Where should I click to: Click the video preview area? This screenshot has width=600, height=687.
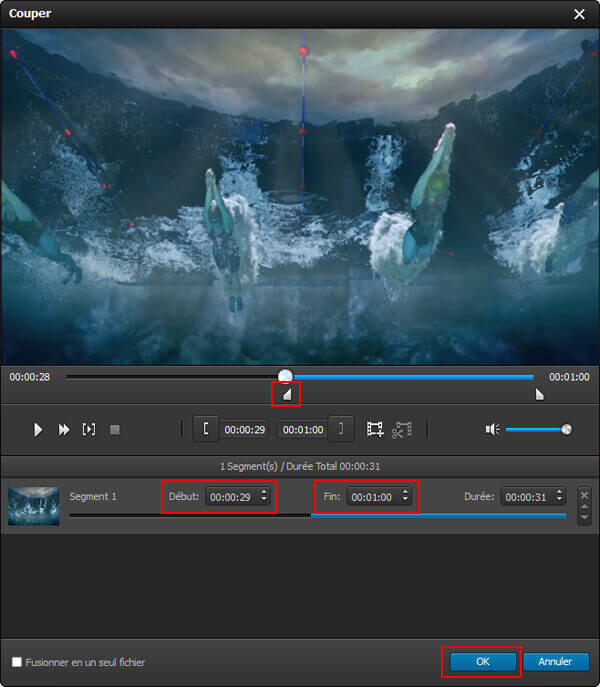click(300, 197)
